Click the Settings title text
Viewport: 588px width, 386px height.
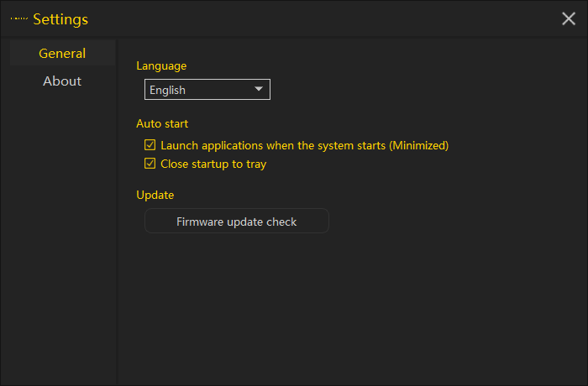(x=60, y=19)
